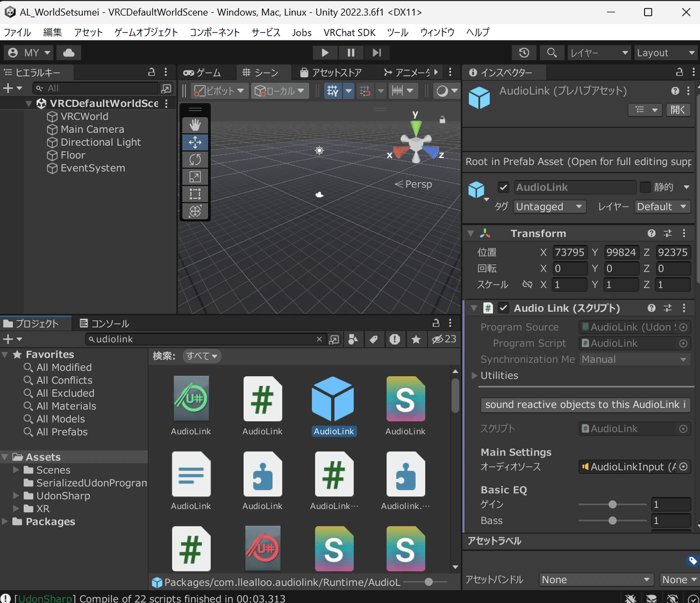Open the 検索 すべて search scope dropdown

pyautogui.click(x=202, y=356)
